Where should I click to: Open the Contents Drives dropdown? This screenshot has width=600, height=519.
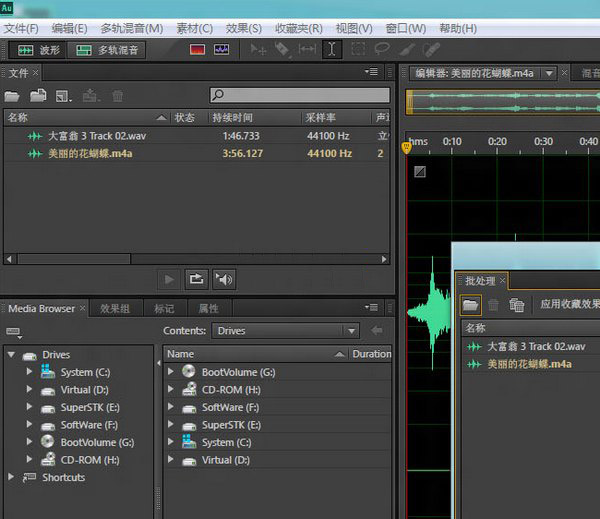(350, 331)
